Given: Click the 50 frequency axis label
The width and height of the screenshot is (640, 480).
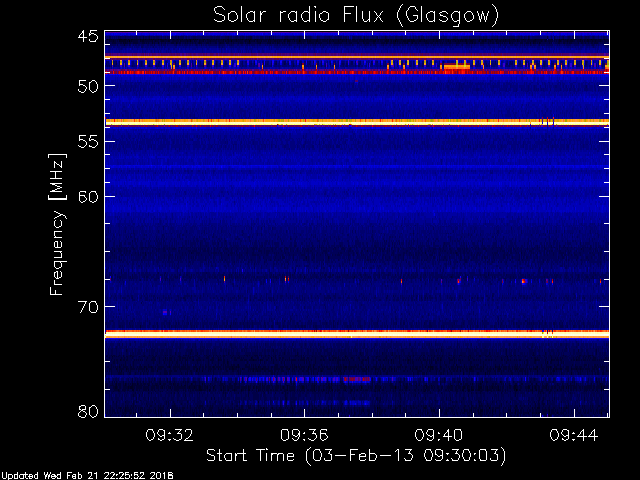Looking at the screenshot, I should 88,86.
